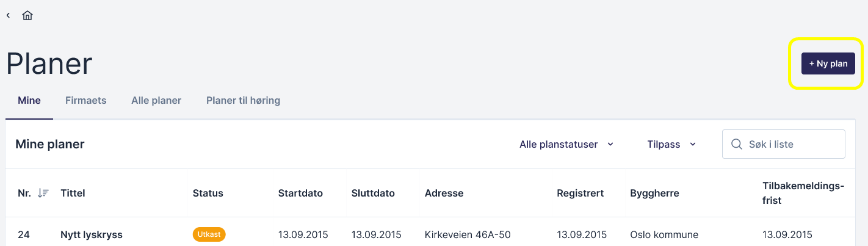Sort by the Startdato column header
The height and width of the screenshot is (246, 868).
tap(300, 193)
